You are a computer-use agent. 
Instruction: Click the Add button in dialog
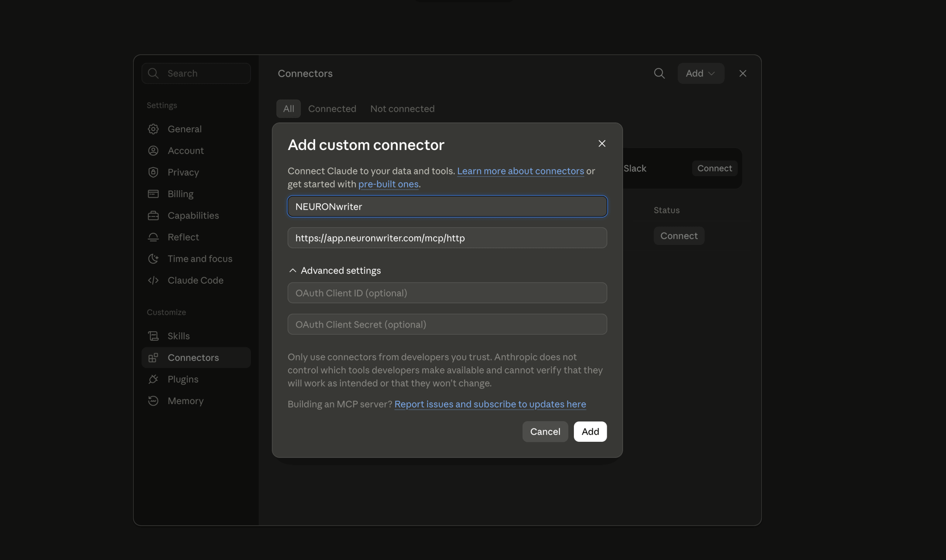(590, 432)
